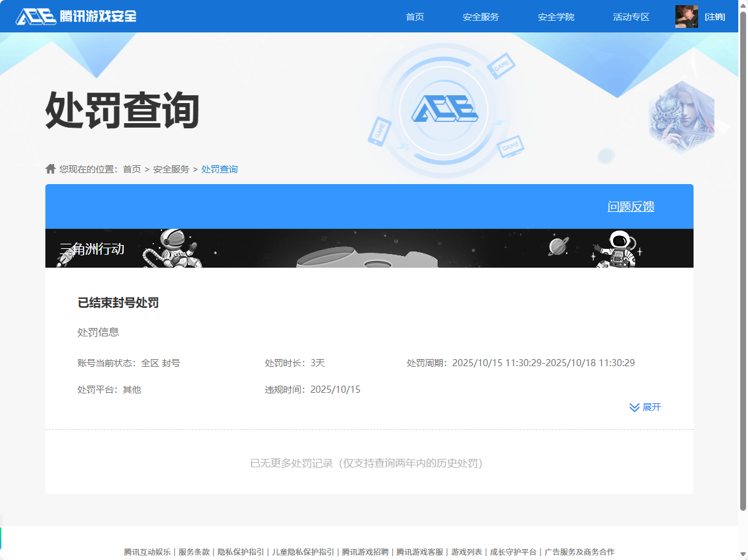Image resolution: width=748 pixels, height=560 pixels.
Task: Click the home icon in the breadcrumb bar
Action: (x=50, y=169)
